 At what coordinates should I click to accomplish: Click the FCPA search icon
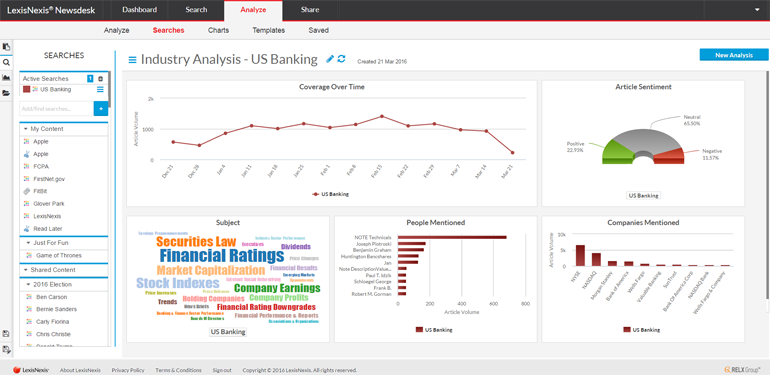point(27,166)
